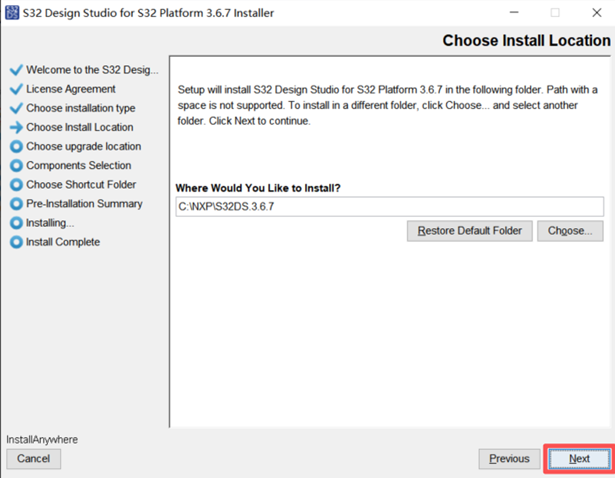Click the circle icon beside Installing step
This screenshot has height=478, width=615.
pos(16,223)
